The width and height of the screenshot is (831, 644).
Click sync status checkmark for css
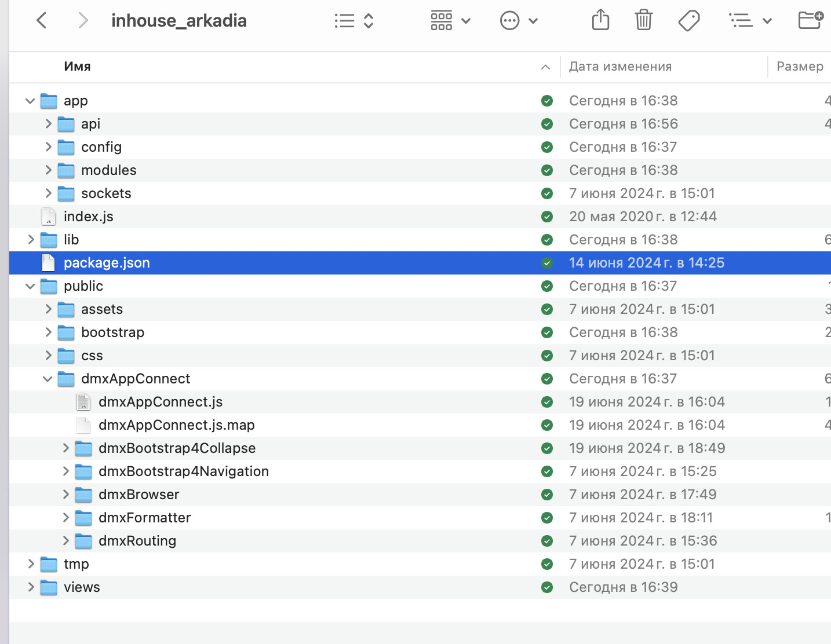547,356
